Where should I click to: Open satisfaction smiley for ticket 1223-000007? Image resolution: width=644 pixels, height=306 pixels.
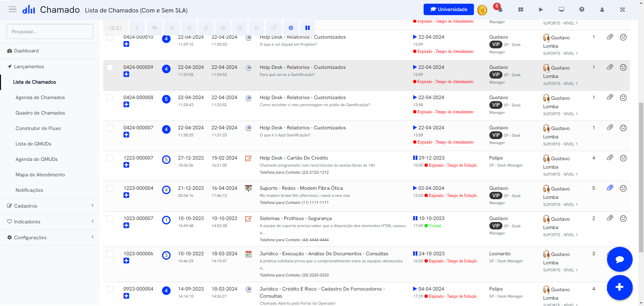tap(623, 158)
